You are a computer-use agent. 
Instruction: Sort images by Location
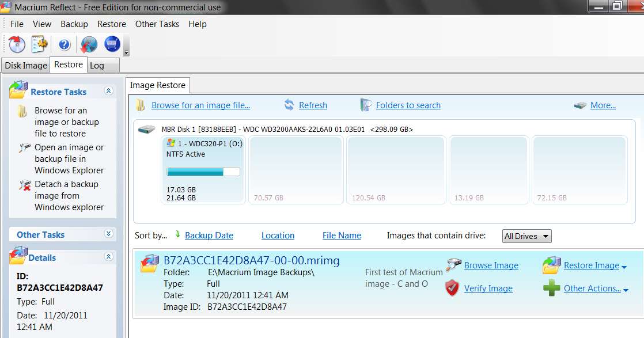coord(278,236)
